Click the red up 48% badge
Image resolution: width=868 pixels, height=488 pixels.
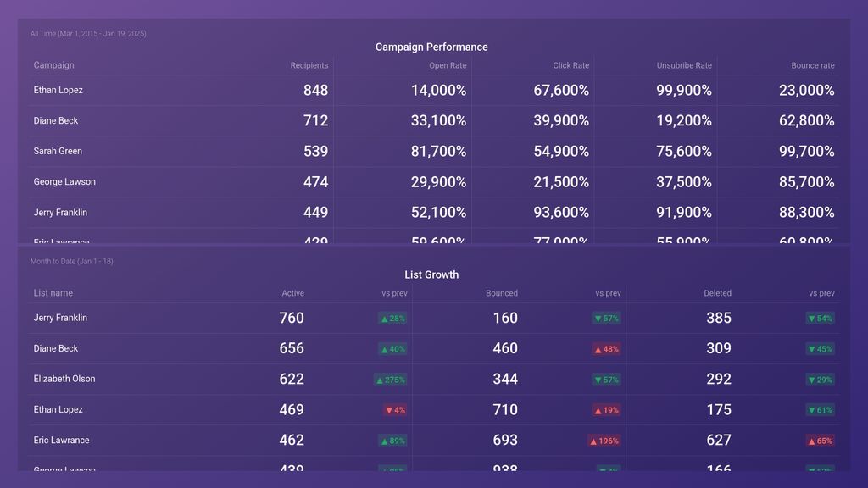[x=606, y=349]
